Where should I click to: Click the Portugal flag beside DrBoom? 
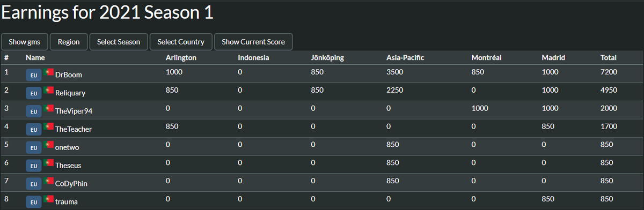pyautogui.click(x=49, y=71)
